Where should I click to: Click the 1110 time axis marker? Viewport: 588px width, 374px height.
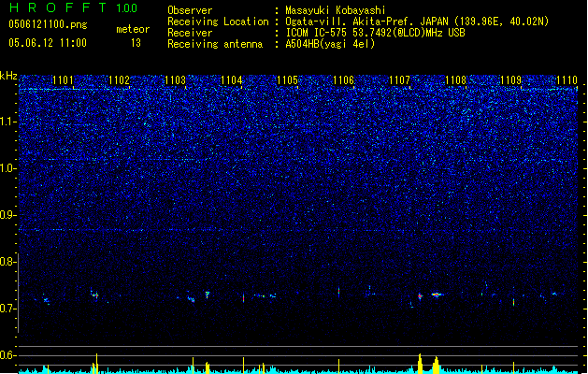(x=567, y=80)
